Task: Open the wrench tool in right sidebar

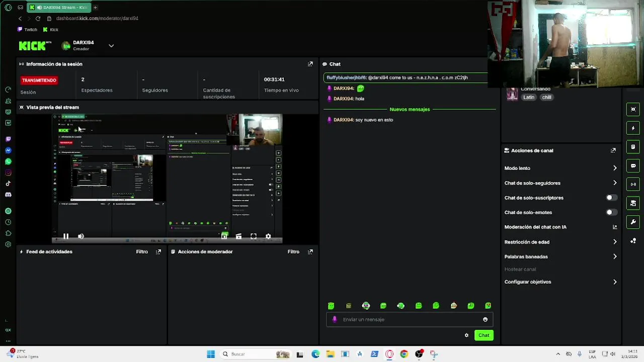Action: [x=633, y=222]
